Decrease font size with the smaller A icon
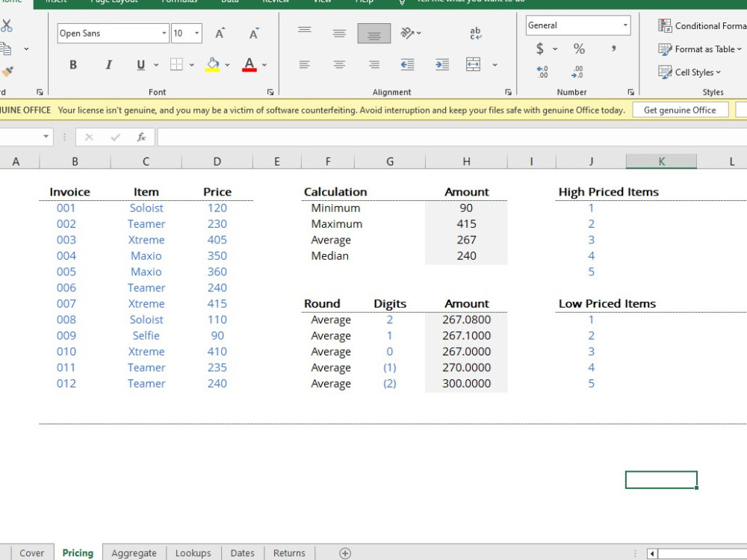 pos(254,34)
